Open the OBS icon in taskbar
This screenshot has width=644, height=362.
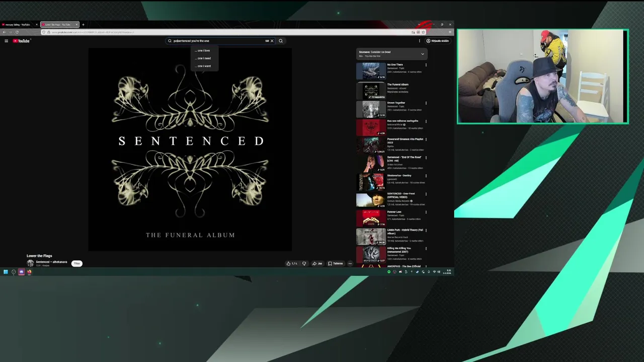14,272
